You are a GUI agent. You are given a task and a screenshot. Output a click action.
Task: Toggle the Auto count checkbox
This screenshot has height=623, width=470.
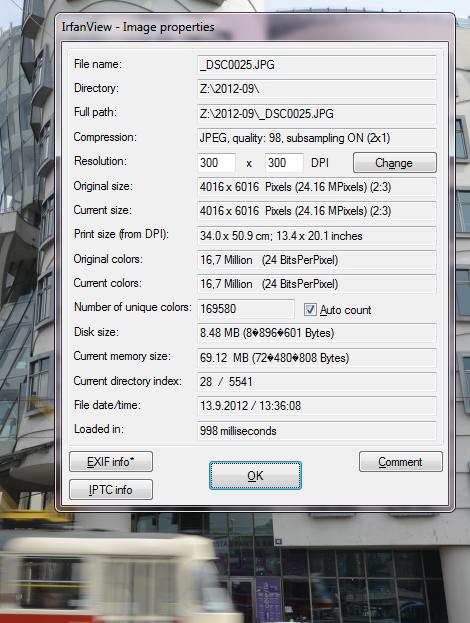[310, 310]
